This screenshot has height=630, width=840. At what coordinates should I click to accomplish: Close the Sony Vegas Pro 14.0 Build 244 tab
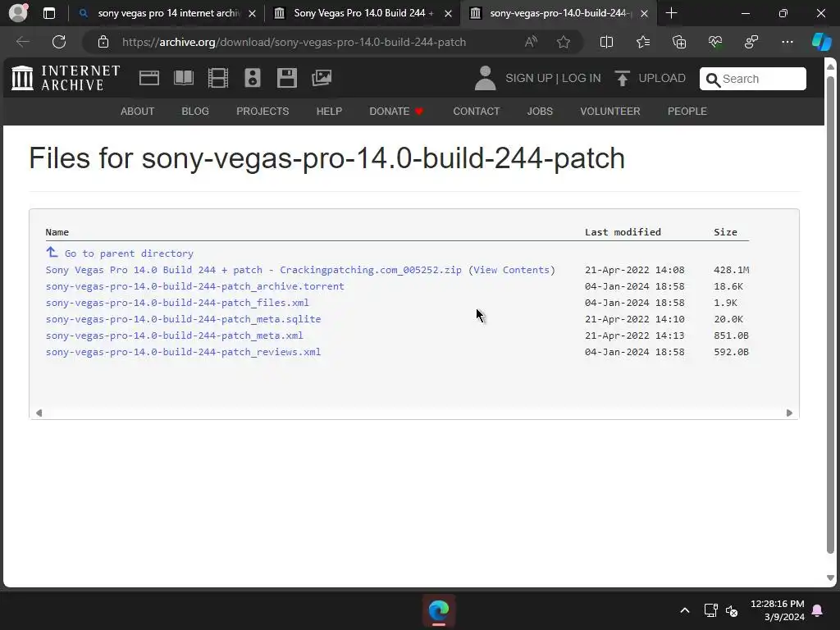[449, 13]
